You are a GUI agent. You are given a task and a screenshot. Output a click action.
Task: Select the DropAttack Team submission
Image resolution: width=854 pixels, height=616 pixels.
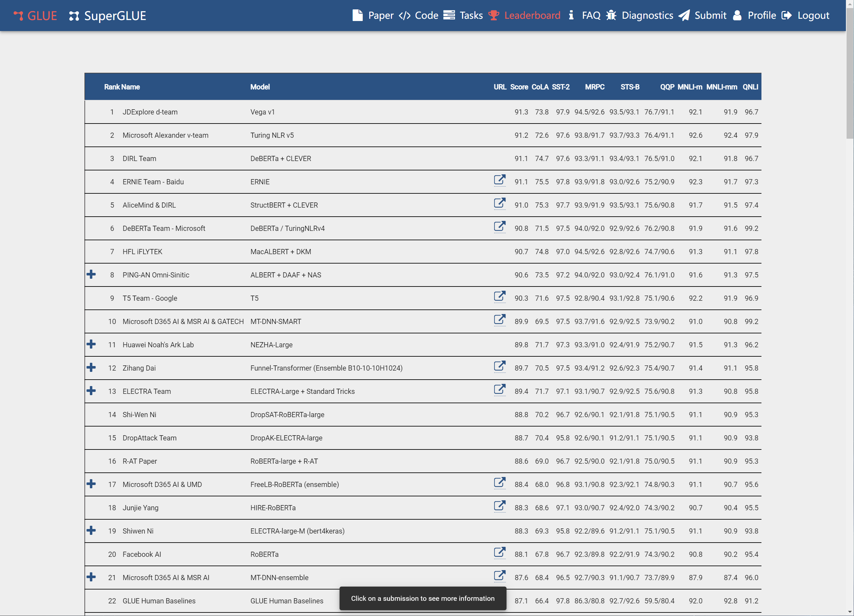coord(423,438)
